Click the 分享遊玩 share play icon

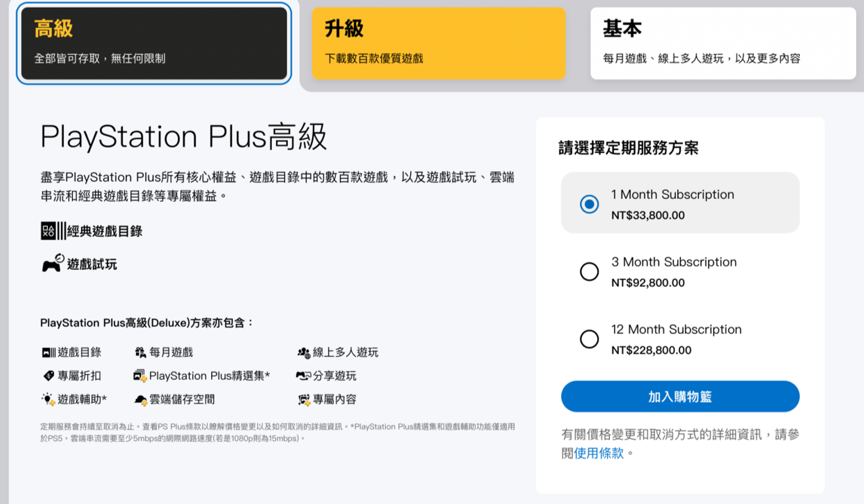303,376
